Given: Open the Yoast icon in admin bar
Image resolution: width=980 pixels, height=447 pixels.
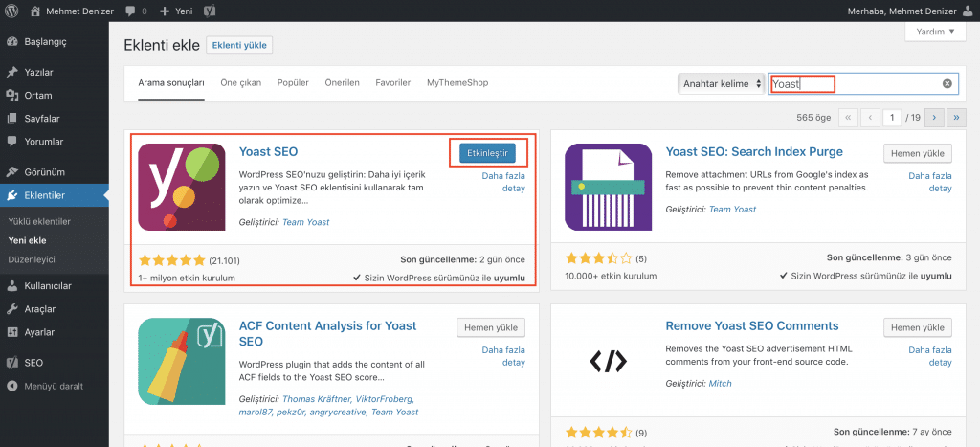Looking at the screenshot, I should pyautogui.click(x=212, y=11).
